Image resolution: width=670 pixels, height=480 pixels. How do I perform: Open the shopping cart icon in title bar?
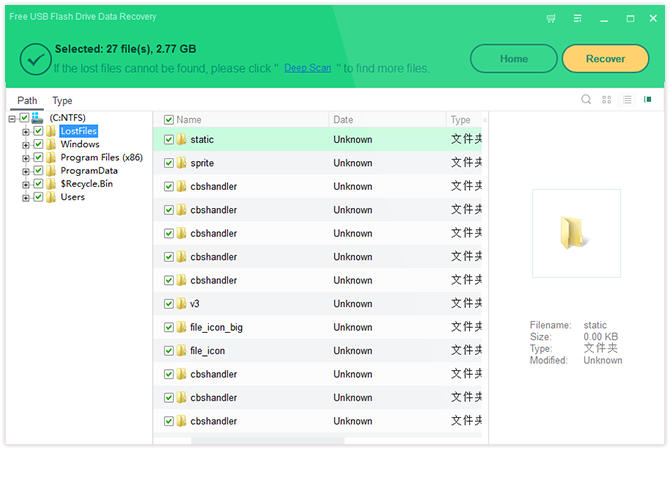tap(551, 18)
